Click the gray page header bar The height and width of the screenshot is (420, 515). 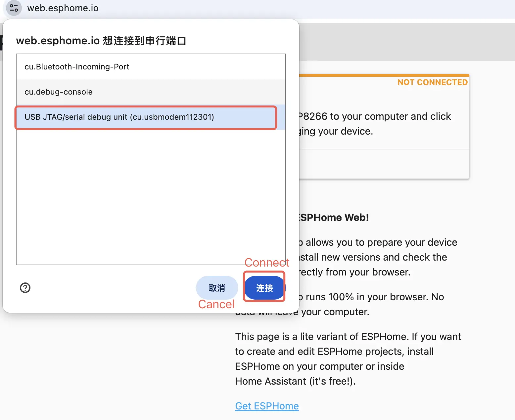(x=407, y=41)
